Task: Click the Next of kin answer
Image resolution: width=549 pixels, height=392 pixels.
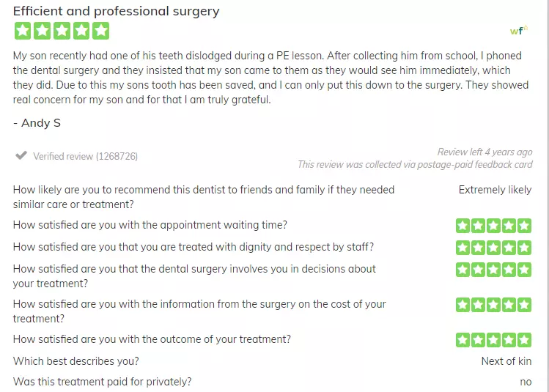Action: pos(506,360)
